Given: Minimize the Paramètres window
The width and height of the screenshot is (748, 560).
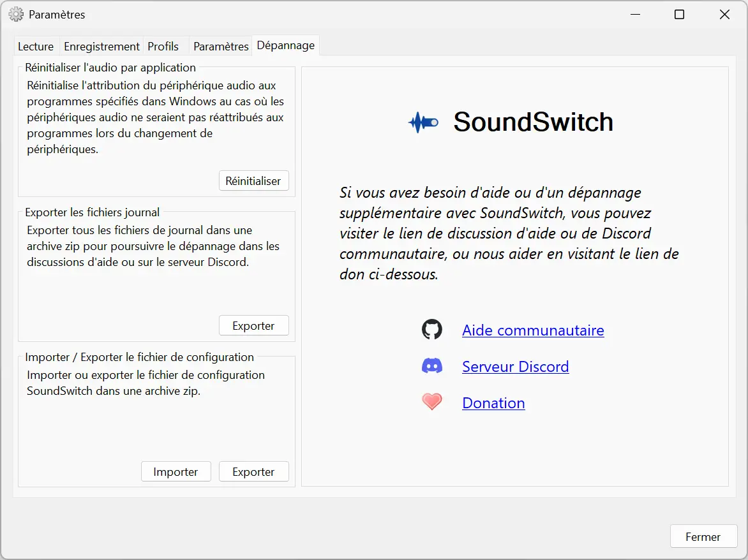Looking at the screenshot, I should click(635, 14).
